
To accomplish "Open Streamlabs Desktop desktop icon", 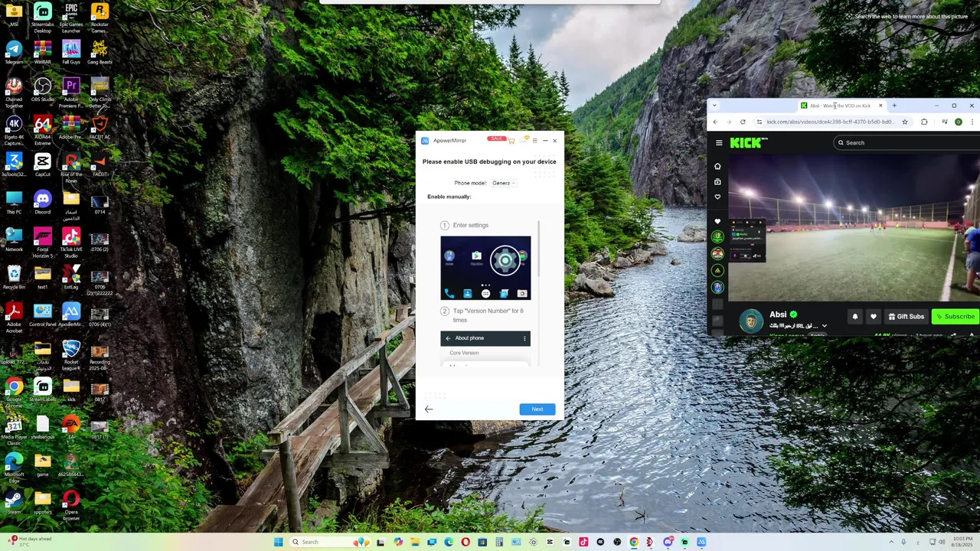I will (x=42, y=18).
